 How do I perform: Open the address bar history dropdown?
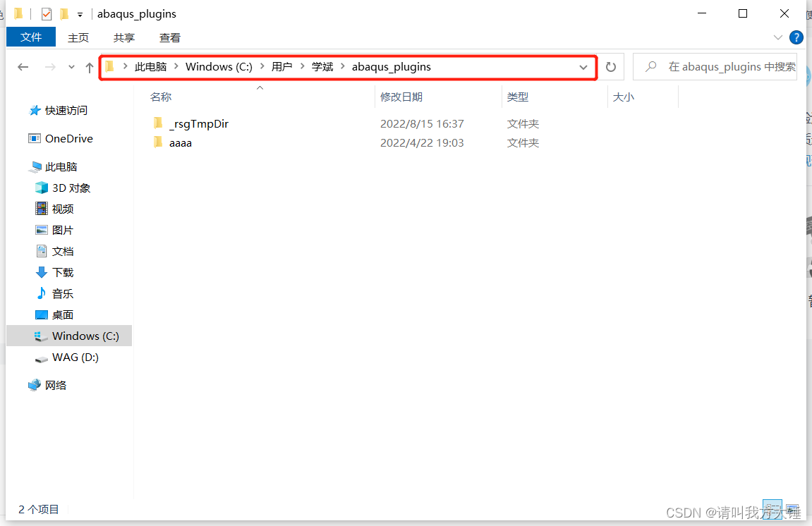click(583, 67)
